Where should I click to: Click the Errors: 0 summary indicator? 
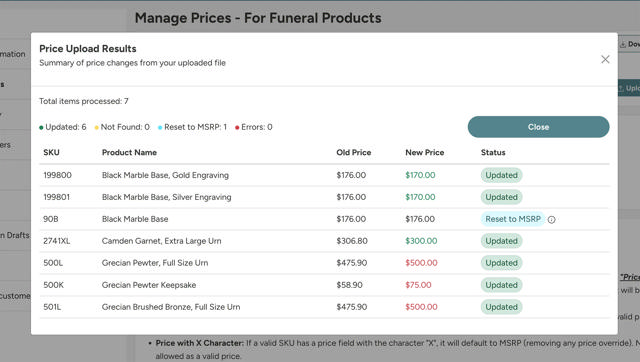click(x=253, y=127)
